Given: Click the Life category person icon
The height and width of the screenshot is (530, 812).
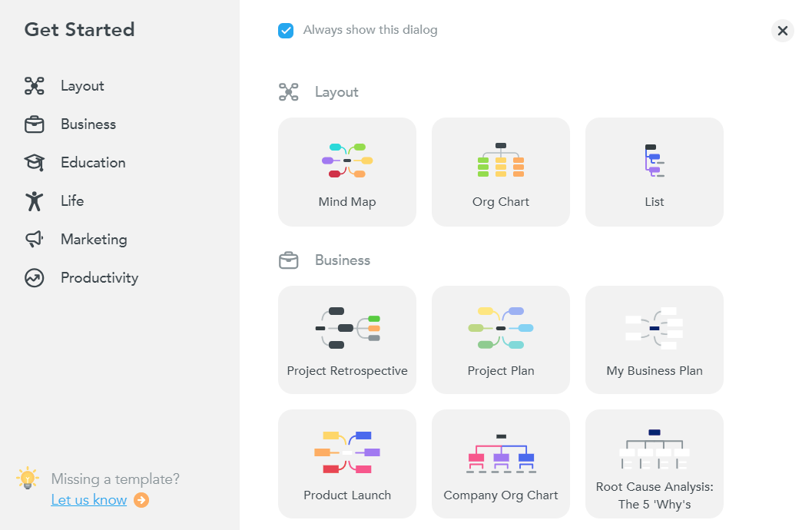Looking at the screenshot, I should (35, 200).
